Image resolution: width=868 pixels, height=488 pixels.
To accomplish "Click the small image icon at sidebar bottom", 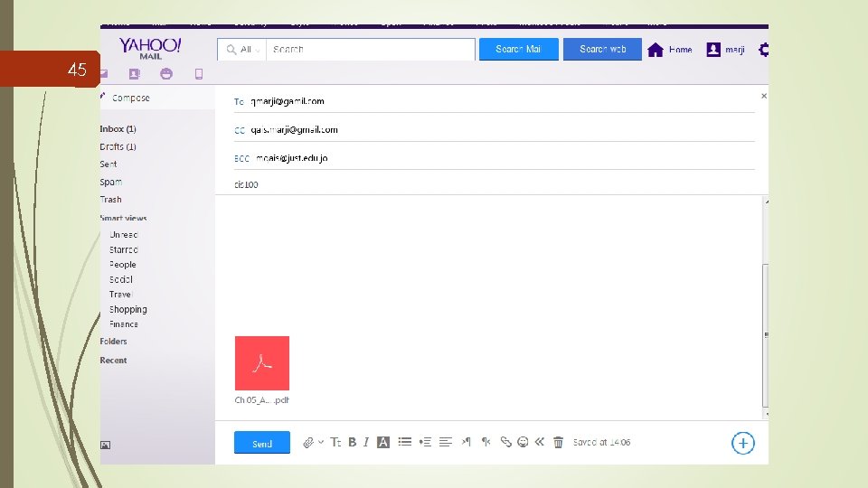I will pos(105,445).
